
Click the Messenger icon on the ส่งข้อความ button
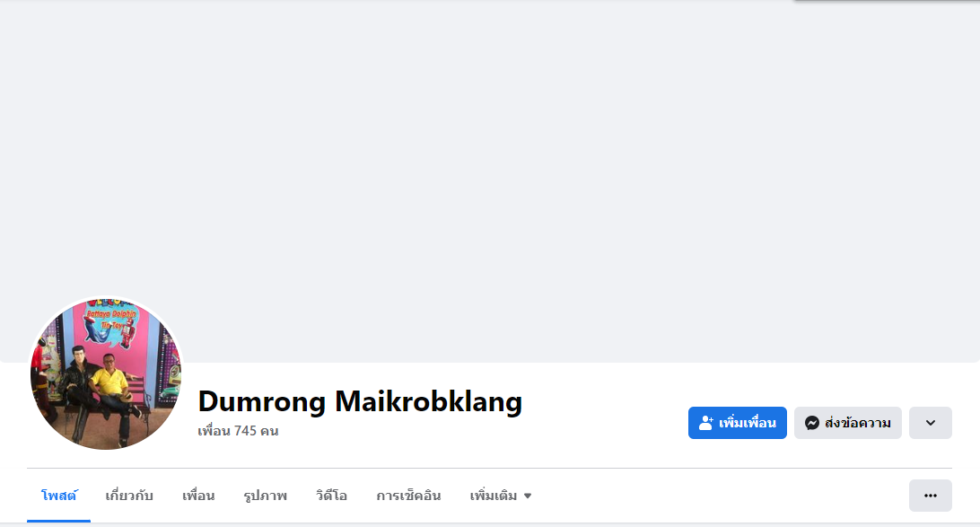(812, 423)
